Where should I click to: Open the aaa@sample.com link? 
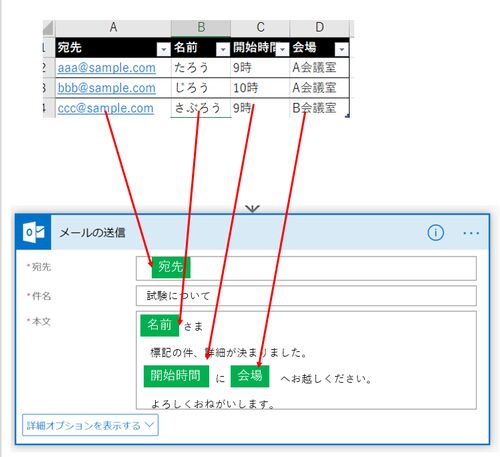(106, 68)
